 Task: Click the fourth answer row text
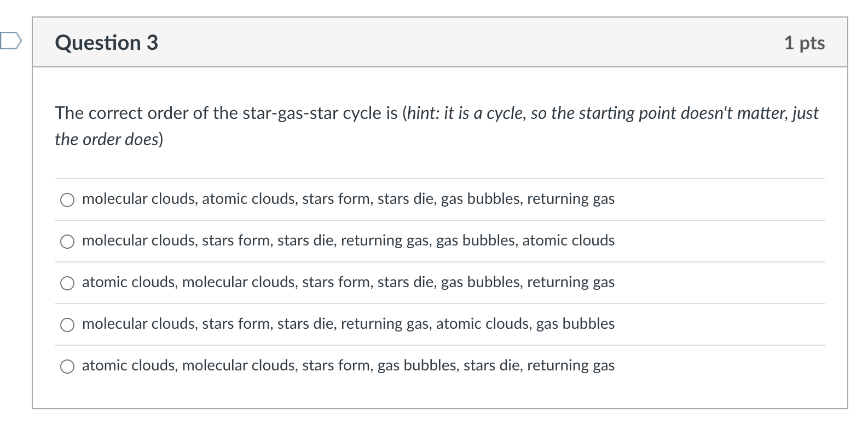348,324
